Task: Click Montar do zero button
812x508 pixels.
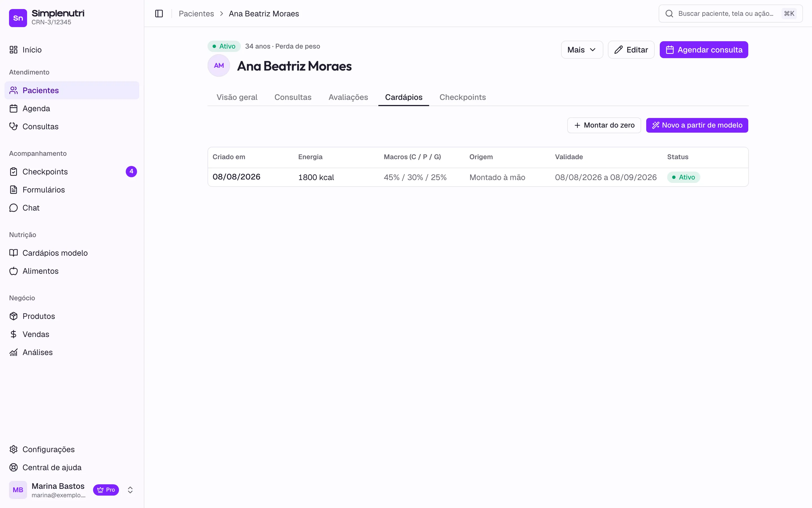Action: 604,125
